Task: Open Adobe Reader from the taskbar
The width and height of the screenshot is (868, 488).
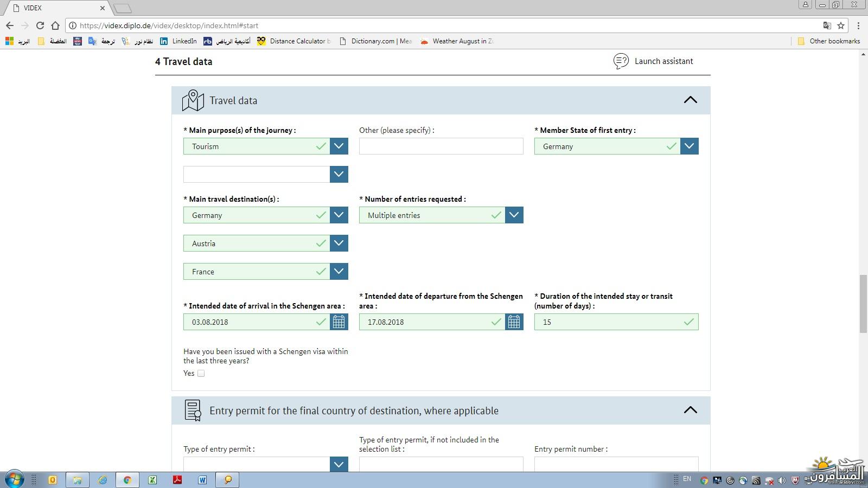Action: (x=177, y=480)
